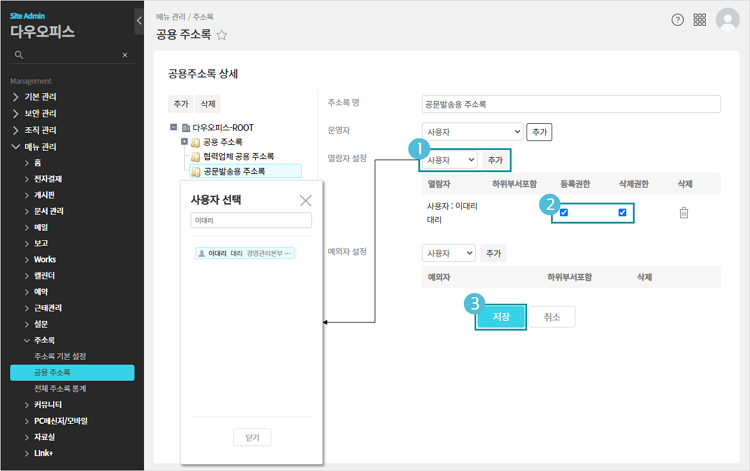Image resolution: width=750 pixels, height=471 pixels.
Task: Open the apps grid icon
Action: [700, 20]
